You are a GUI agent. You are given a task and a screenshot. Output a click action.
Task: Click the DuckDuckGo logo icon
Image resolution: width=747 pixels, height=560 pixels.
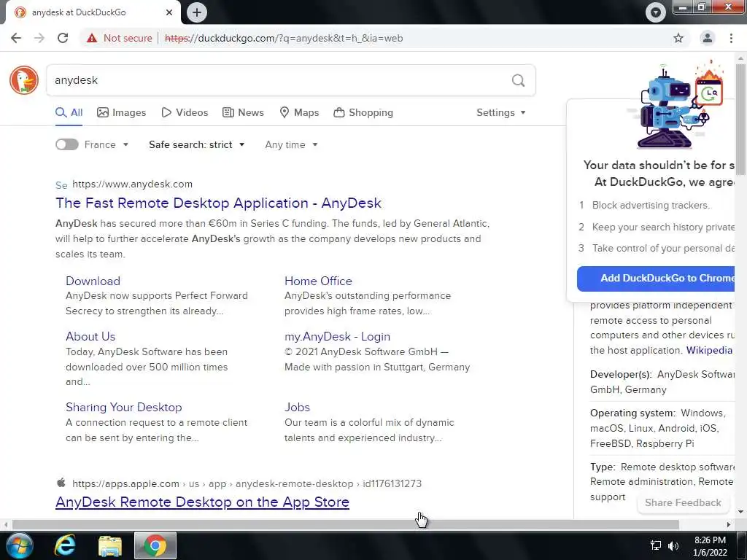[24, 80]
